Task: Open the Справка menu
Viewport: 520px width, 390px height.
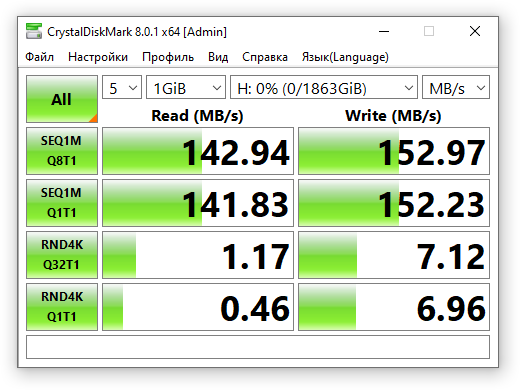Action: 265,57
